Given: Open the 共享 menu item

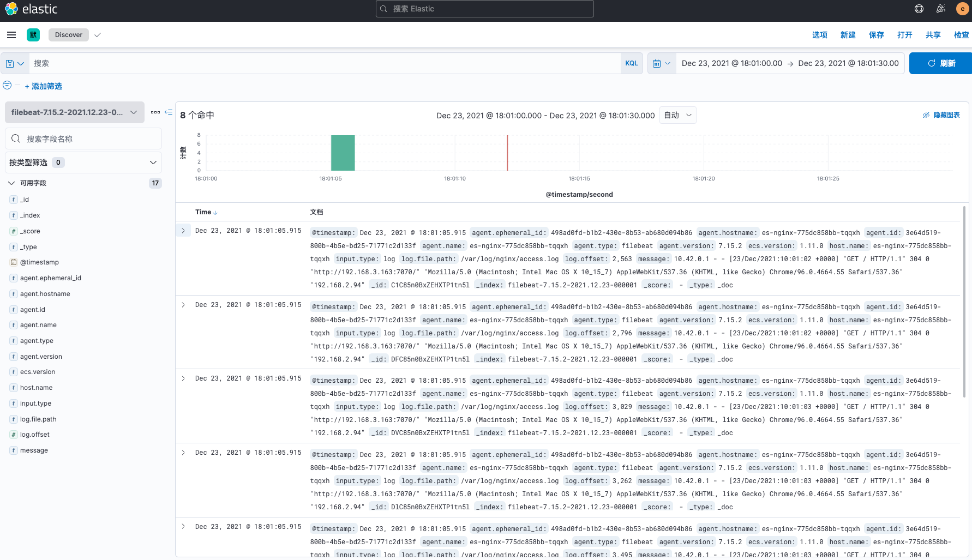Looking at the screenshot, I should pos(933,35).
